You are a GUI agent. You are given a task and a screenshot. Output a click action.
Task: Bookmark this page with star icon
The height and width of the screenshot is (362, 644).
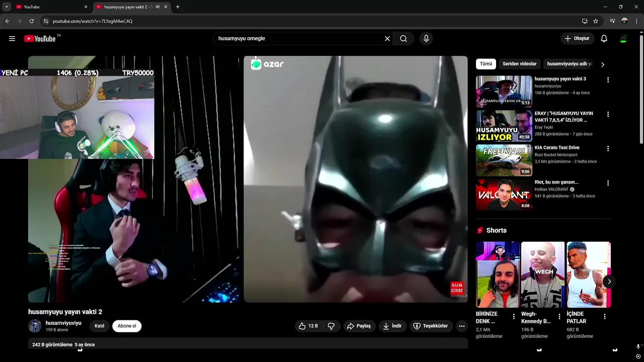(596, 21)
